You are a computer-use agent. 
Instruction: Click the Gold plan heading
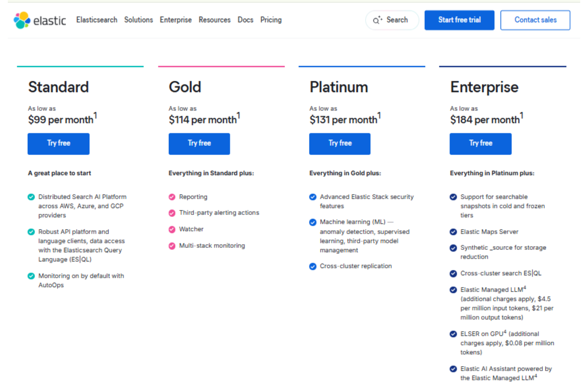click(x=185, y=87)
